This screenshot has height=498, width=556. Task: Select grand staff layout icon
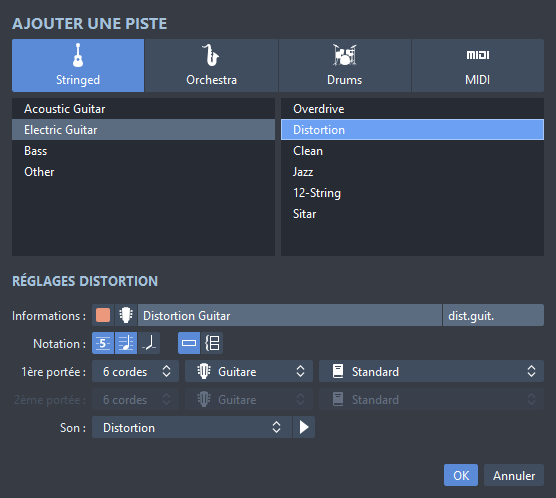[212, 343]
